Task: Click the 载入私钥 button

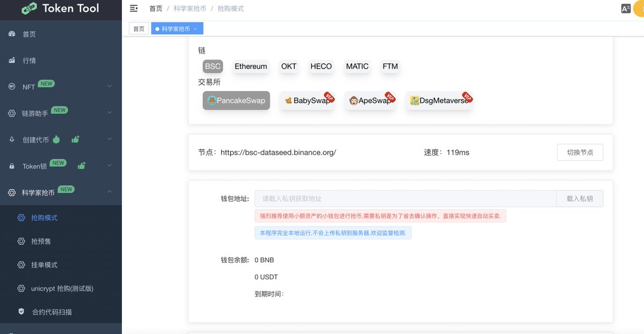Action: pos(580,198)
